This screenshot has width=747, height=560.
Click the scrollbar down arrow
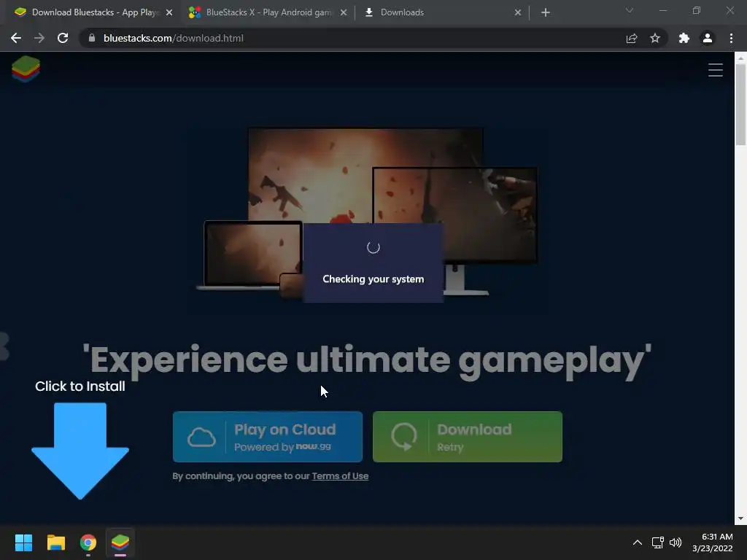coord(740,518)
